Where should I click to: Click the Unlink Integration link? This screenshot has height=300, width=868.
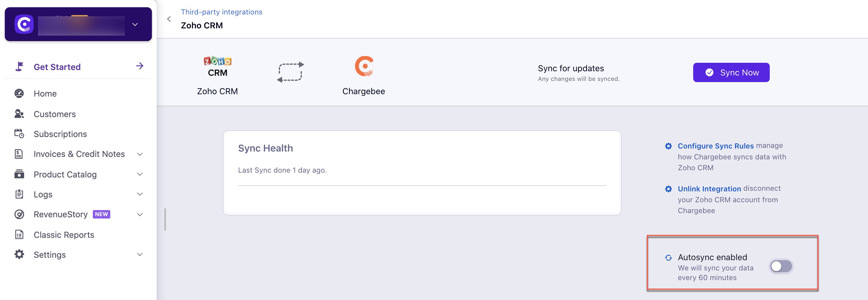709,189
